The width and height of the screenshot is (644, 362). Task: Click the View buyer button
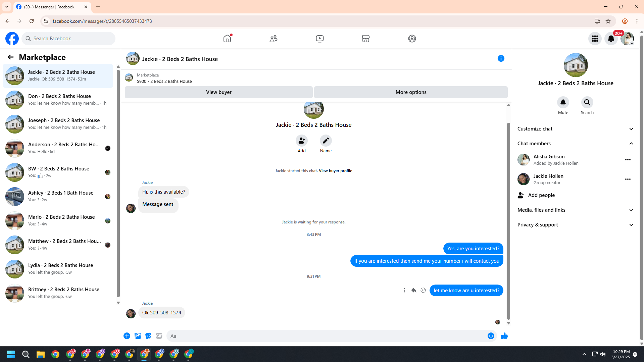(x=219, y=92)
